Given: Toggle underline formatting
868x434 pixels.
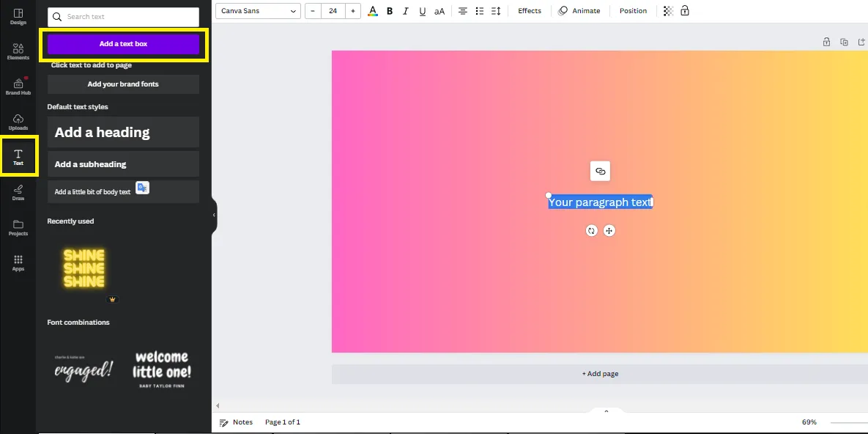Looking at the screenshot, I should (x=423, y=10).
